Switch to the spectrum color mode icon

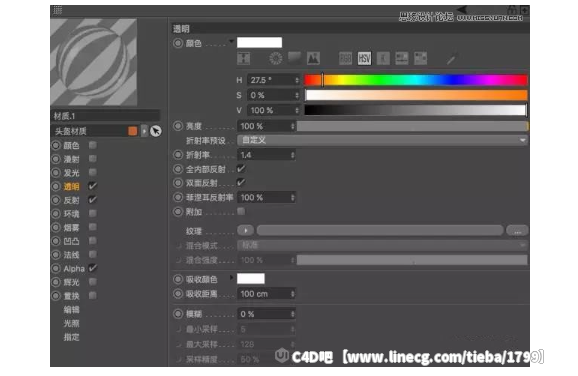(x=294, y=58)
